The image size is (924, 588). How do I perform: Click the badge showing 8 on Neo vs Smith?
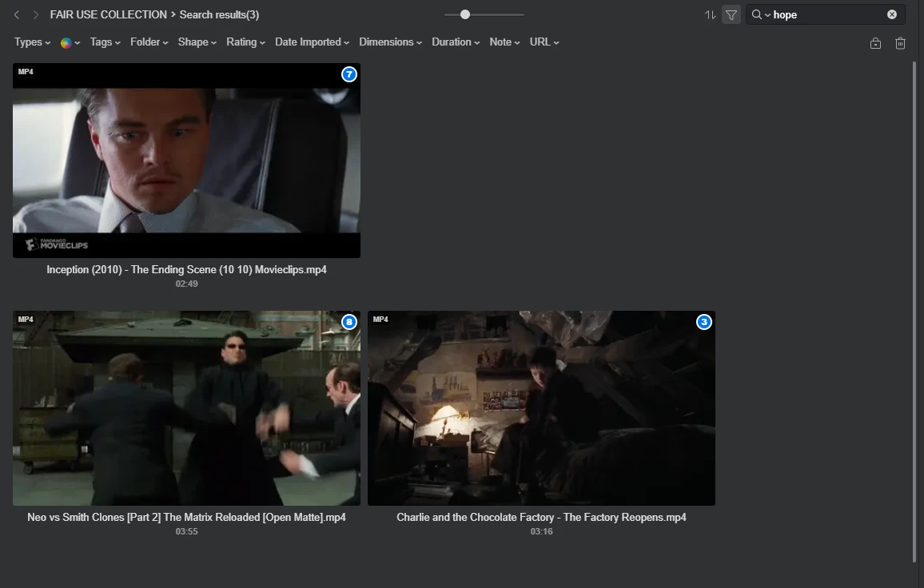point(348,322)
